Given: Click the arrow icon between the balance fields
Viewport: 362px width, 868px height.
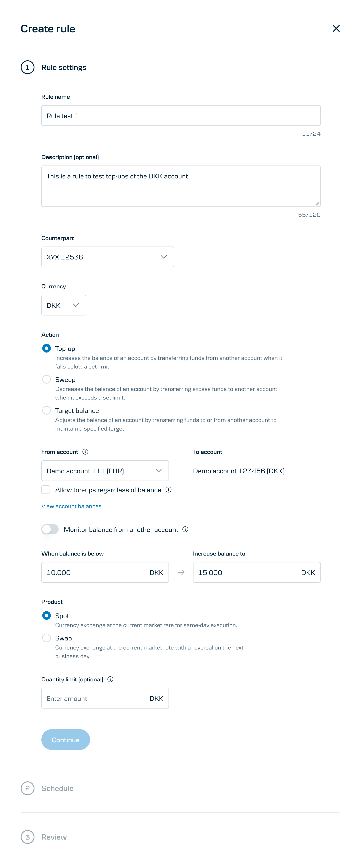Looking at the screenshot, I should tap(181, 572).
